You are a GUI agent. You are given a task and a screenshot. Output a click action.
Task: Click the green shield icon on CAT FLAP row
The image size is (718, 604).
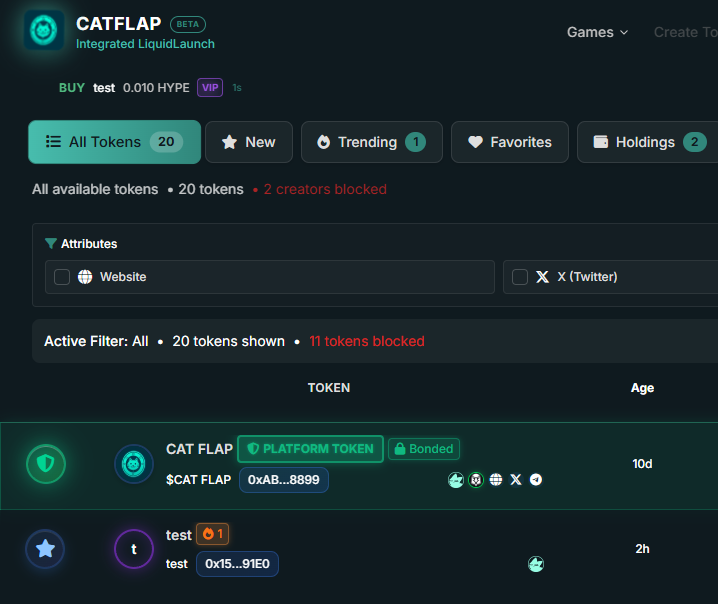(x=46, y=464)
